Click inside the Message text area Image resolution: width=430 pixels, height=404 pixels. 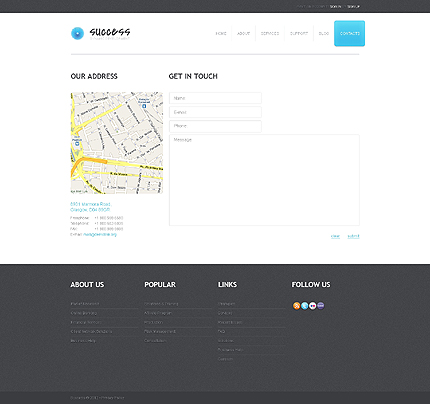point(264,180)
